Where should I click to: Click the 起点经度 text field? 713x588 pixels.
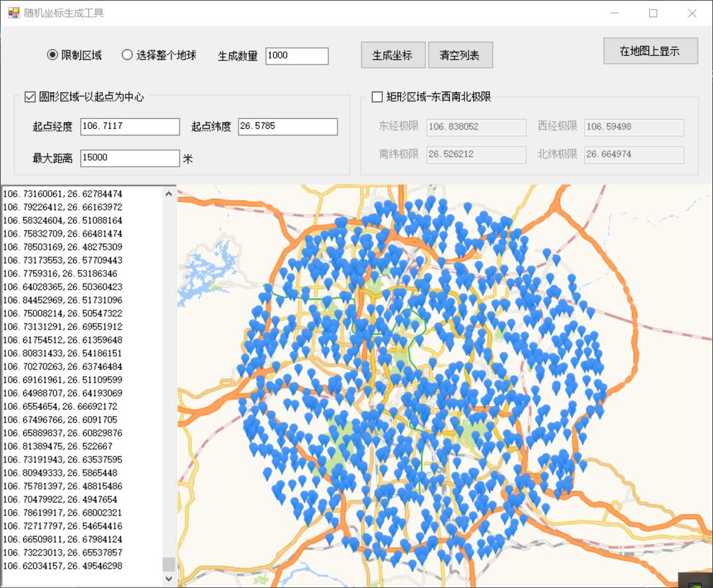(x=130, y=126)
